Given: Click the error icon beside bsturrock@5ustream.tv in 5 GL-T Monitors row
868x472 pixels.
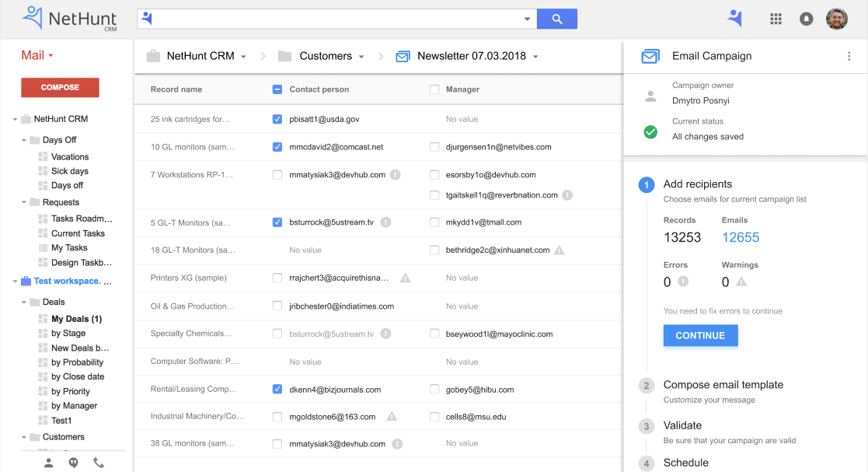Looking at the screenshot, I should [386, 222].
